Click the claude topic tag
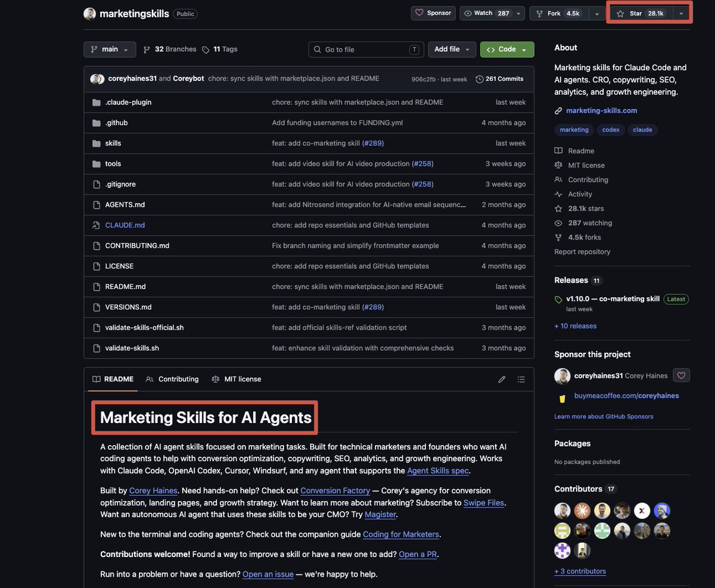The height and width of the screenshot is (588, 715). pos(642,130)
